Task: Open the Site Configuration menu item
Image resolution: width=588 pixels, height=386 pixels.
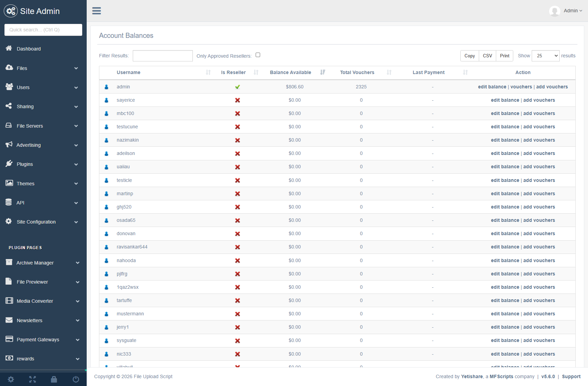Action: pos(43,222)
